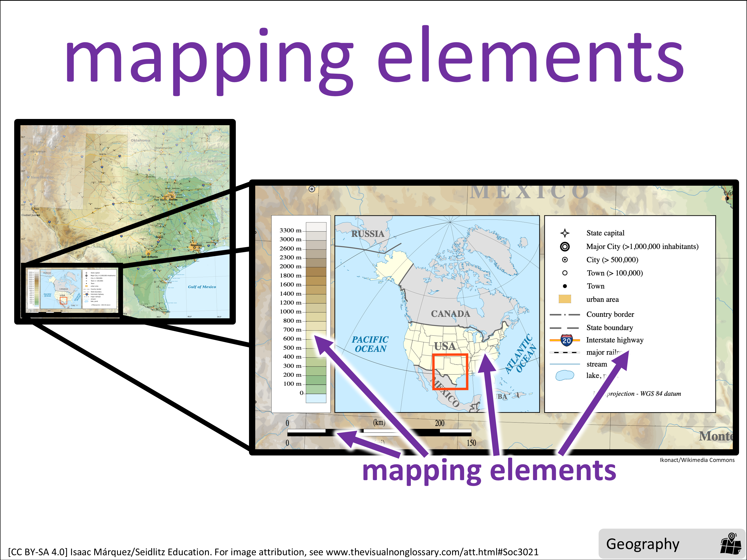This screenshot has width=747, height=560.
Task: Click the Country border line symbol
Action: point(565,315)
